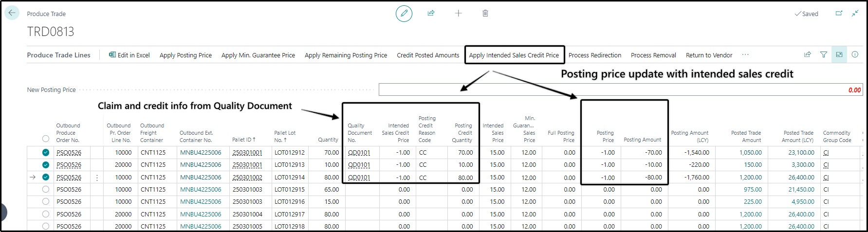The height and width of the screenshot is (232, 868).
Task: Click posting amount LCY -220.00 cell
Action: [699, 165]
